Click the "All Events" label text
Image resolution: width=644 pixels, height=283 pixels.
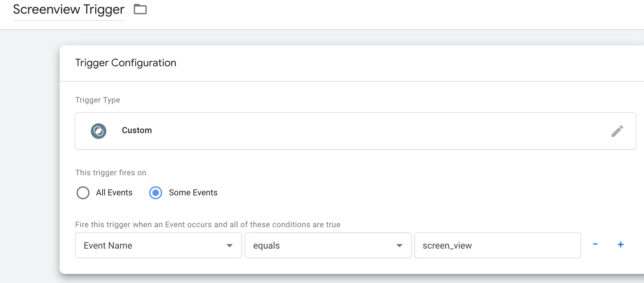click(x=114, y=193)
